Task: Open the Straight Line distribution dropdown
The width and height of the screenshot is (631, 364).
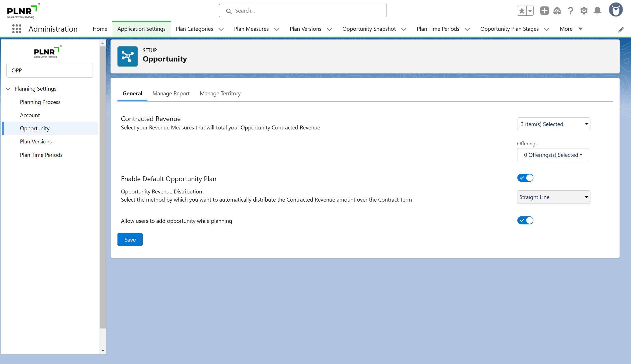Action: [x=554, y=197]
